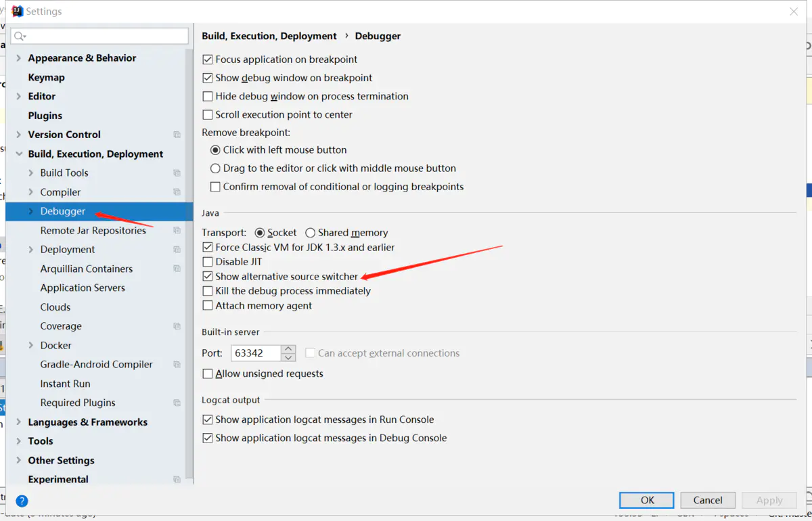Open Plugins settings page
Viewport: 812px width, 521px height.
pos(45,116)
